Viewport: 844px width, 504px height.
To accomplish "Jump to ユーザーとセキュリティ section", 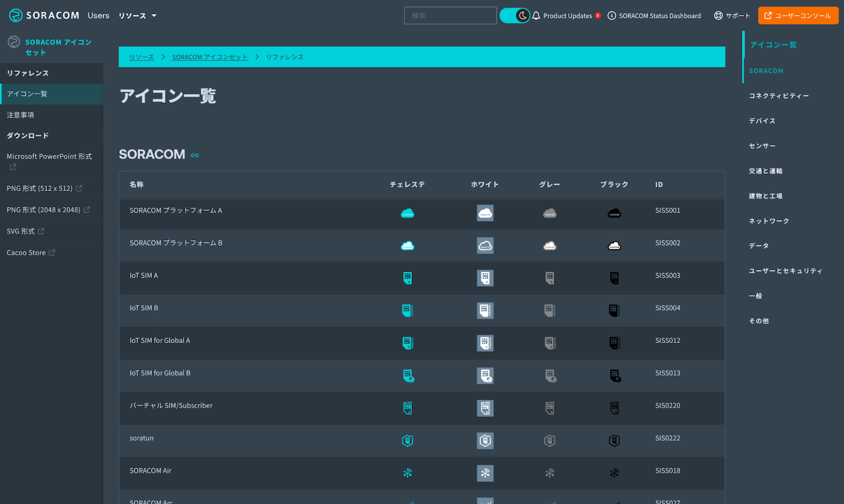I will [785, 271].
